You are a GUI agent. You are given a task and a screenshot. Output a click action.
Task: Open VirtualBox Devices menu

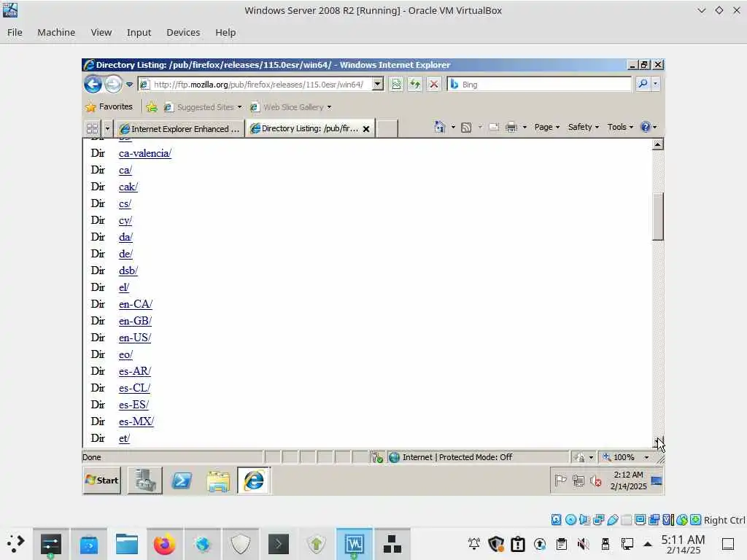tap(183, 32)
